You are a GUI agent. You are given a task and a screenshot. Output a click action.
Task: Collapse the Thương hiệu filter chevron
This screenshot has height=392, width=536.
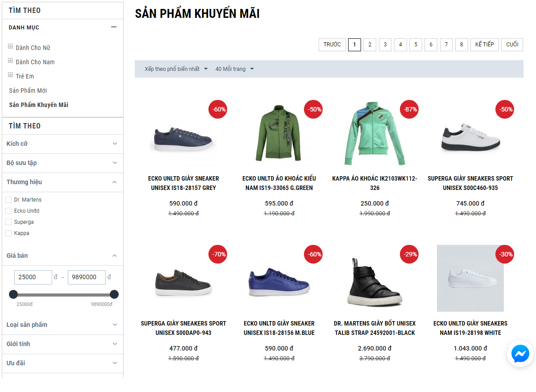pyautogui.click(x=115, y=182)
